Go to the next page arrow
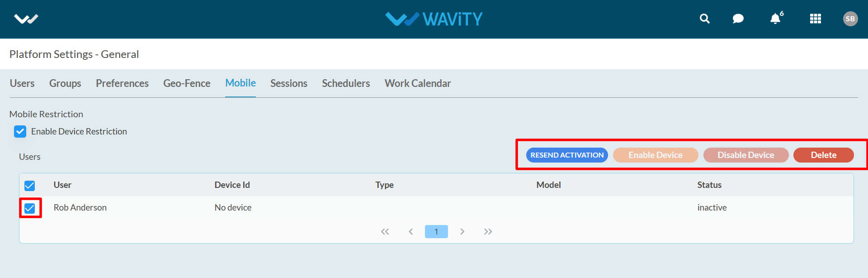The width and height of the screenshot is (868, 278). 462,232
